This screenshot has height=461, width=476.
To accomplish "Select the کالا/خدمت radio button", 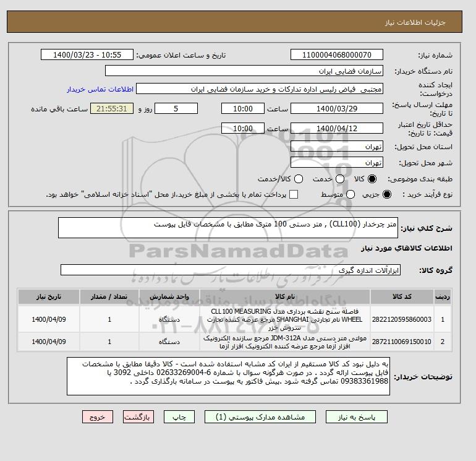I will tap(299, 179).
